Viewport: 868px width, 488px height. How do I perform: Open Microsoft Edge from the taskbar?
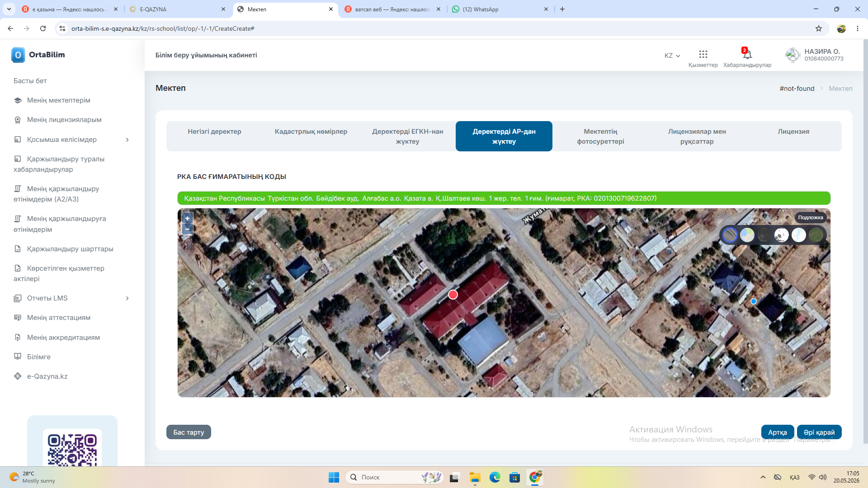pyautogui.click(x=495, y=477)
